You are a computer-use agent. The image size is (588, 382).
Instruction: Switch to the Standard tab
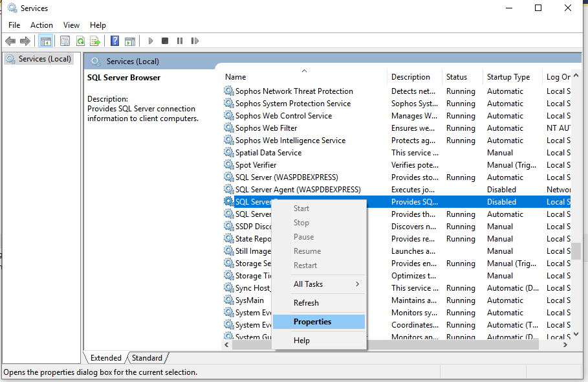(x=147, y=358)
